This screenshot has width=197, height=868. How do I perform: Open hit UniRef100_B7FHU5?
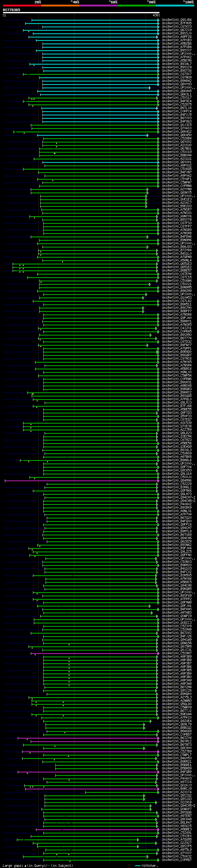coord(177,23)
